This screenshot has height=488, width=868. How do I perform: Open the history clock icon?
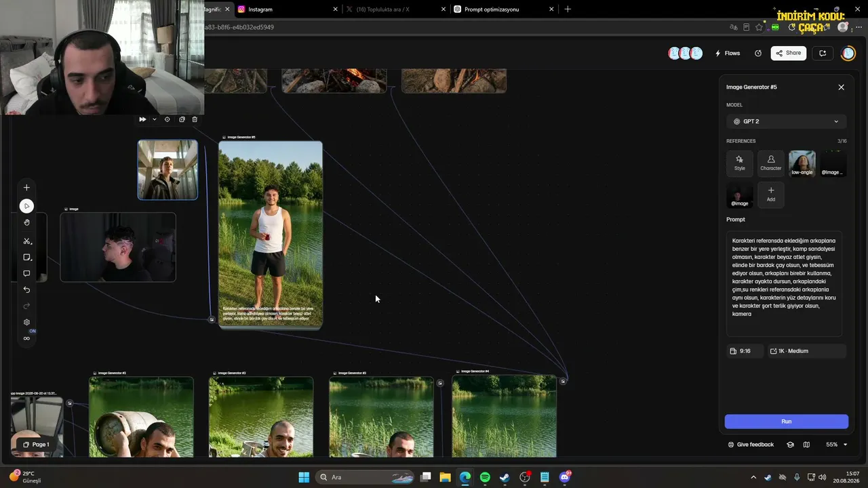(x=758, y=53)
